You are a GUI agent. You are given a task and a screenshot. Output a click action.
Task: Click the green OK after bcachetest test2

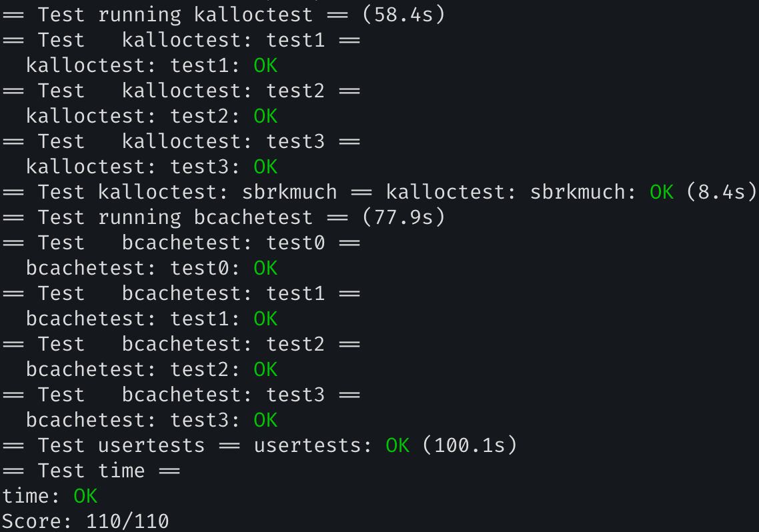pos(265,369)
